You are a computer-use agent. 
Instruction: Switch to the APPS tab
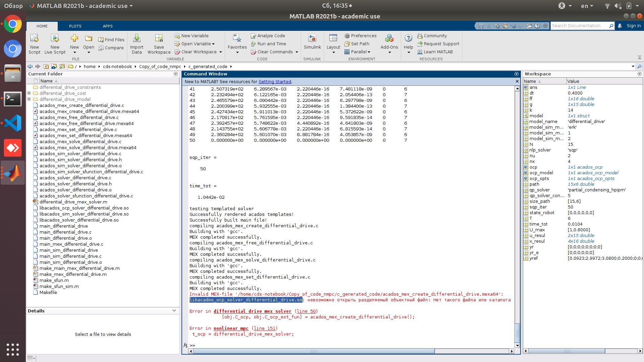tap(108, 26)
